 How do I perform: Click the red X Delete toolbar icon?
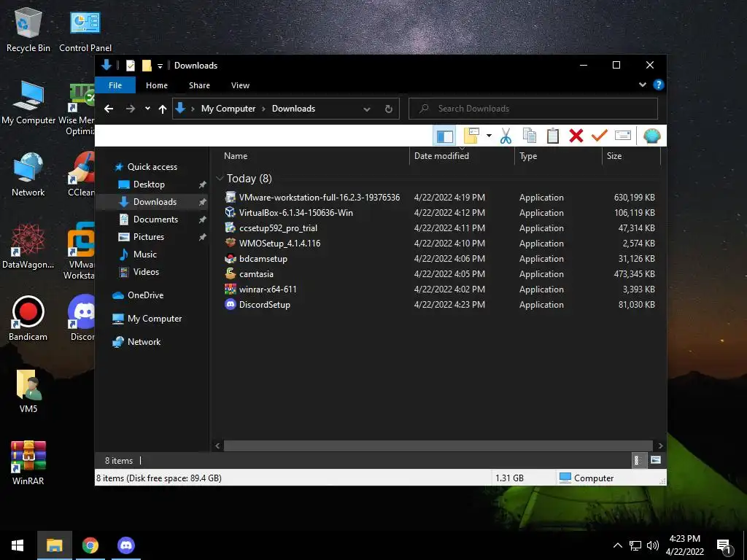pyautogui.click(x=576, y=136)
